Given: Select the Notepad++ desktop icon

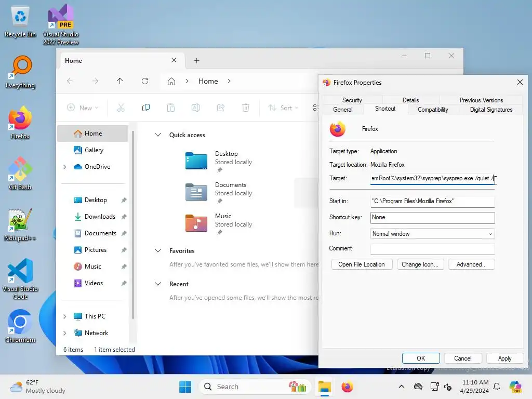Looking at the screenshot, I should point(20,224).
